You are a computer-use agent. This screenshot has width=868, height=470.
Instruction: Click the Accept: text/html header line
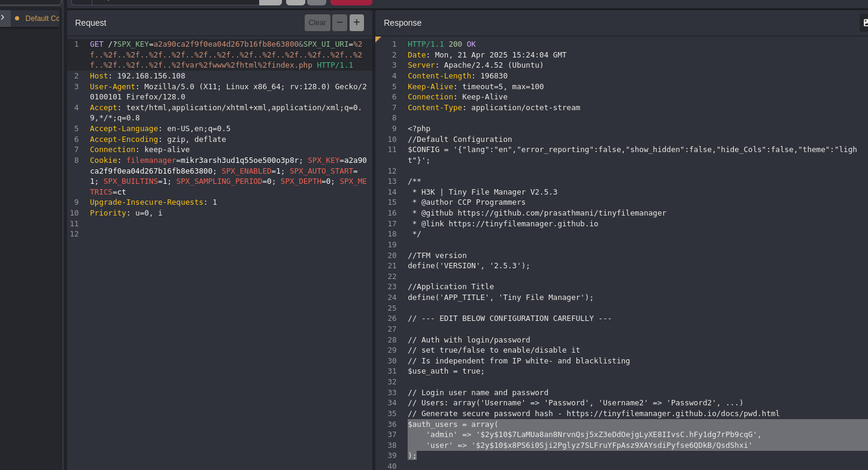(x=226, y=113)
